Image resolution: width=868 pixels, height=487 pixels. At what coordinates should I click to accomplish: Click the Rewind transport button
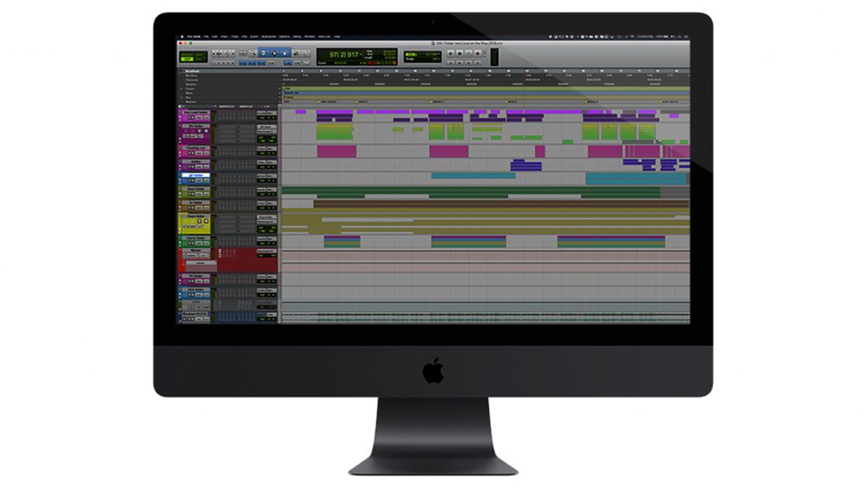point(459,62)
